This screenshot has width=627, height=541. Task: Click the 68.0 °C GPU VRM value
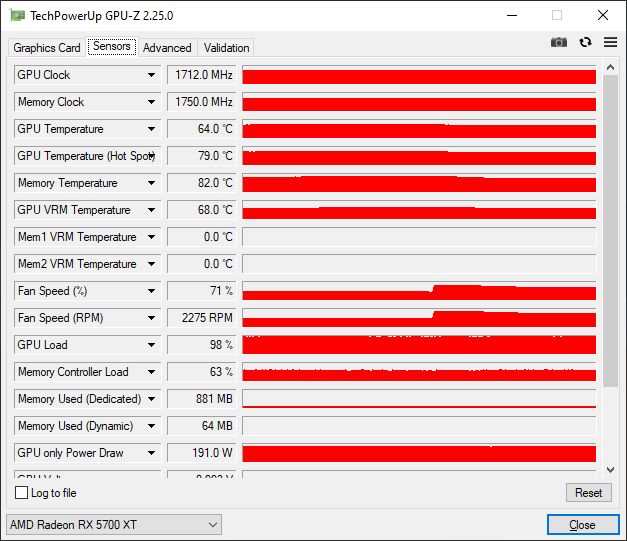tap(202, 210)
